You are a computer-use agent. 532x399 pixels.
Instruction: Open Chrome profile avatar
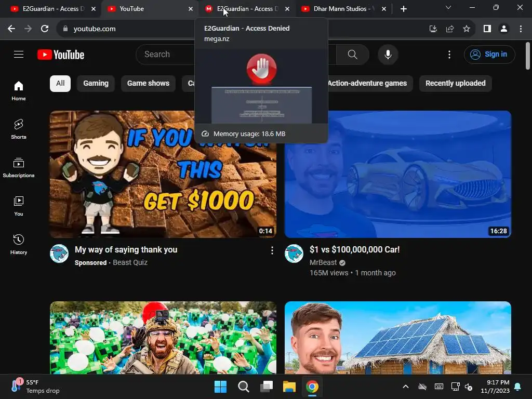(504, 29)
